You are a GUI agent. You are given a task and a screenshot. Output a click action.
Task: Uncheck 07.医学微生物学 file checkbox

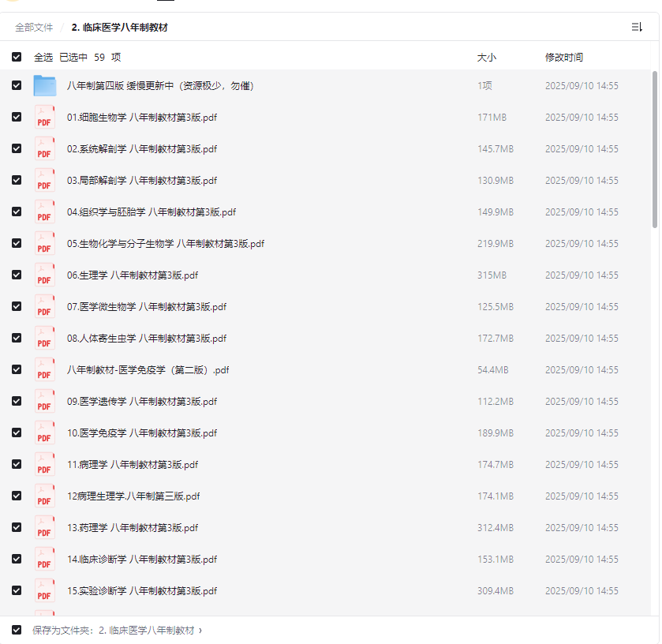pos(17,306)
